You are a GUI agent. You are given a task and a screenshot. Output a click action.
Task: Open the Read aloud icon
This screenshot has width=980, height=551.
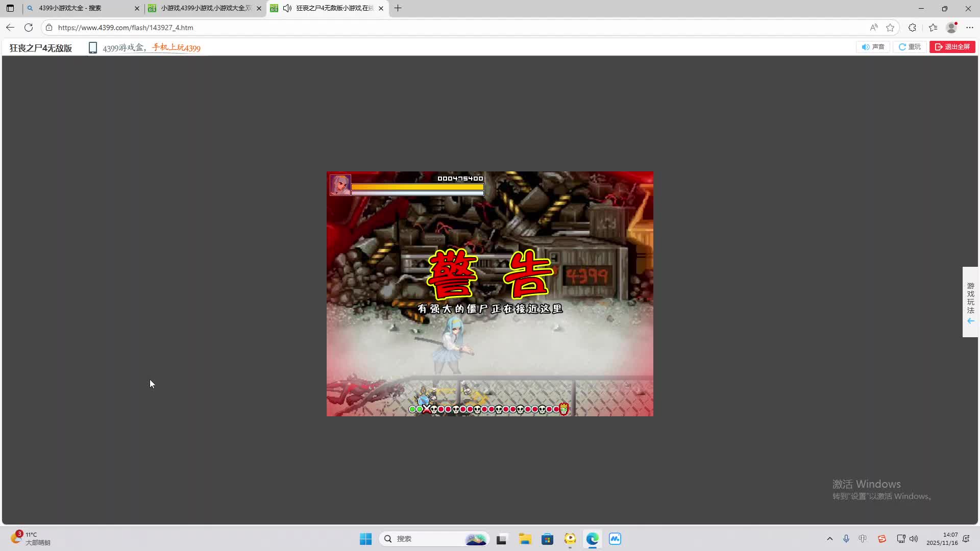(874, 28)
